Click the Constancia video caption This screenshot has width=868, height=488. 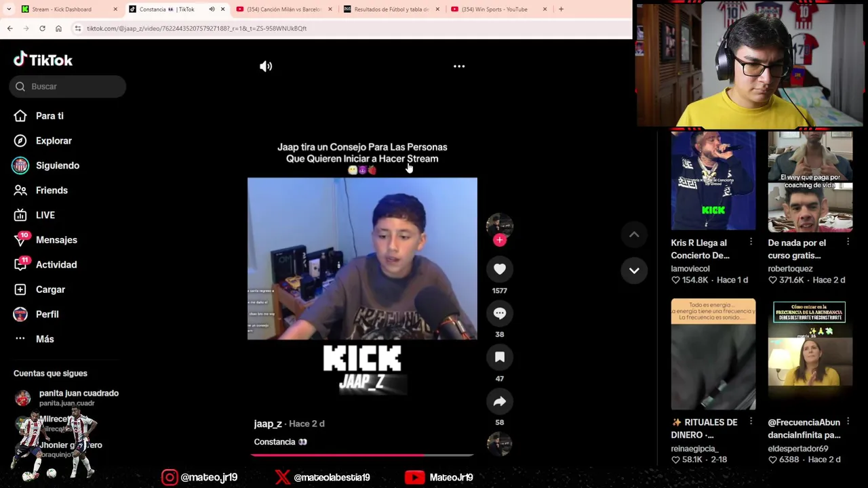click(x=280, y=442)
